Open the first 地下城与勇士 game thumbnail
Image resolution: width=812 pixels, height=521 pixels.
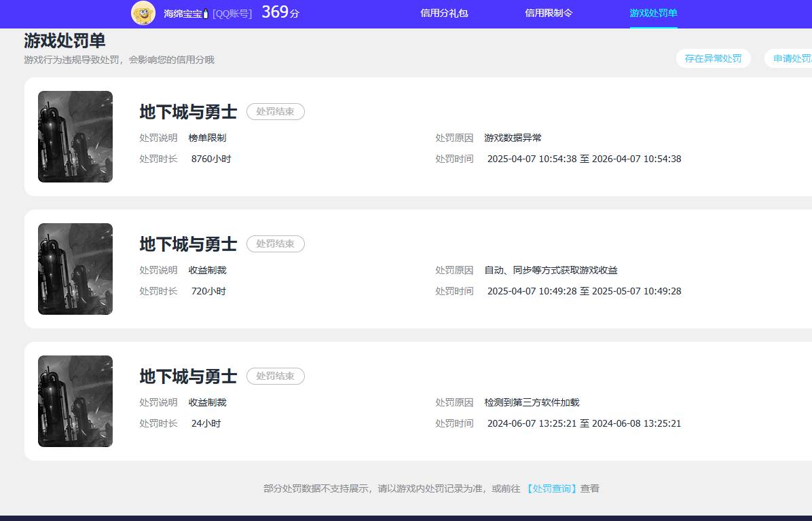(x=75, y=136)
